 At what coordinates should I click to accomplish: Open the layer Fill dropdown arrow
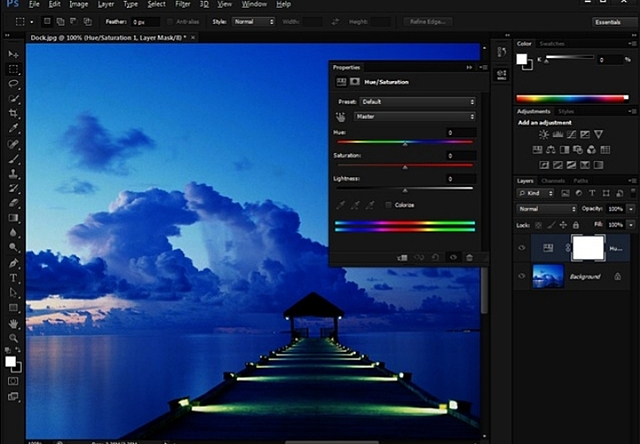pyautogui.click(x=631, y=225)
